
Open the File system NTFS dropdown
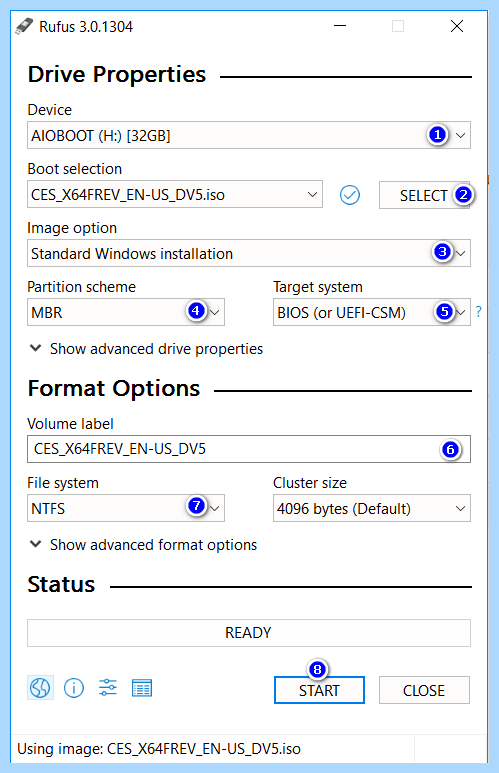[126, 508]
